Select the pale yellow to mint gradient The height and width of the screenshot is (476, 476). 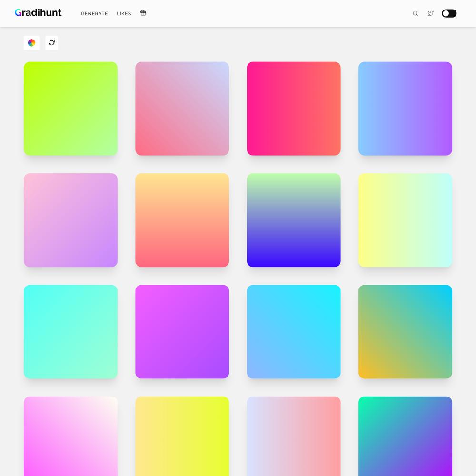click(x=405, y=220)
